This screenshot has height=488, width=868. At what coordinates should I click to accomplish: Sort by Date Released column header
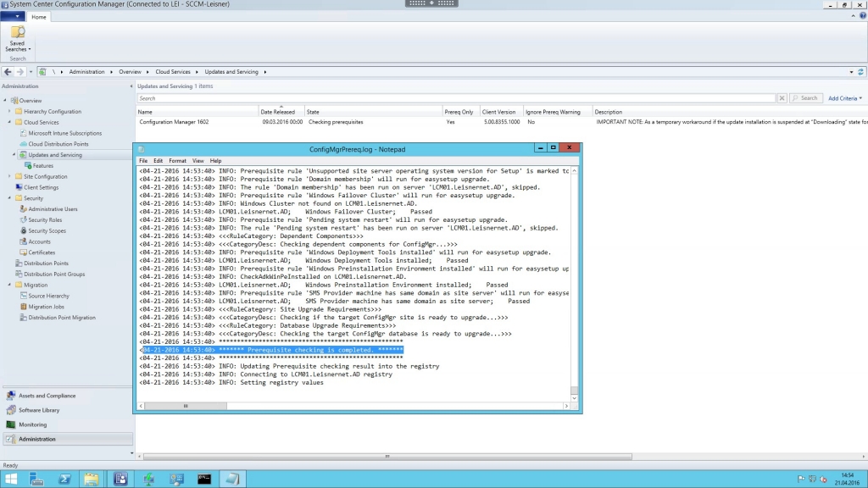point(281,112)
